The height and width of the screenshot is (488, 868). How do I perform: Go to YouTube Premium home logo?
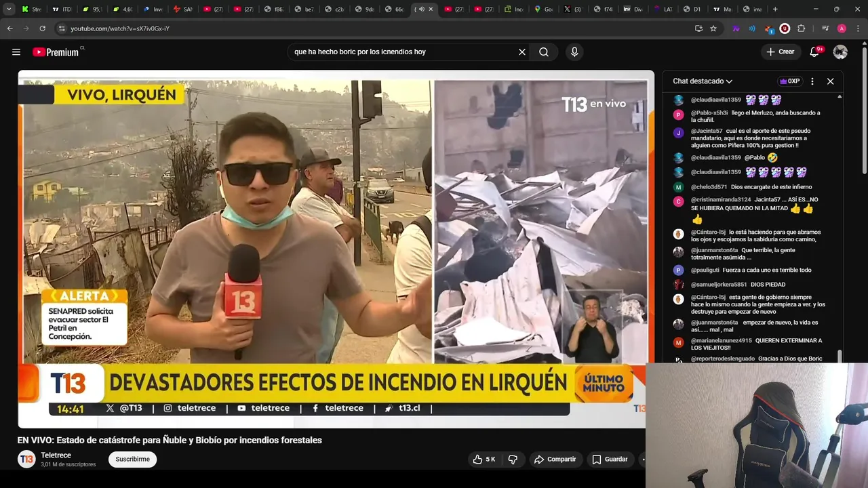57,52
